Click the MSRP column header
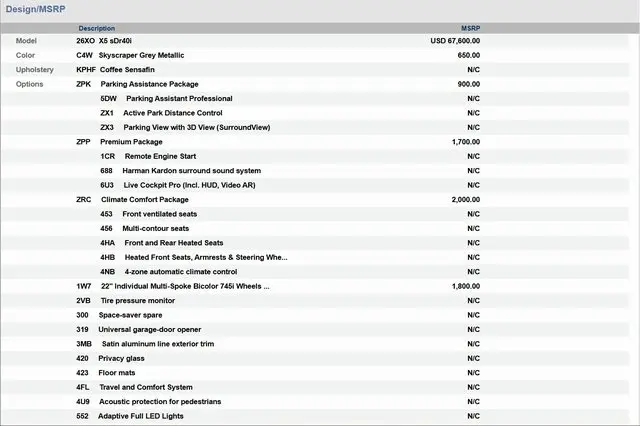 click(470, 28)
